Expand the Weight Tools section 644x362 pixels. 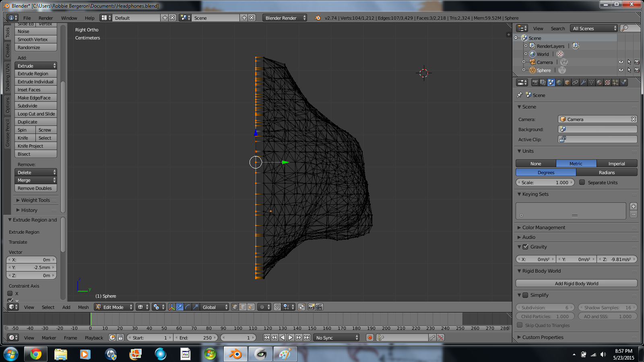pos(36,200)
